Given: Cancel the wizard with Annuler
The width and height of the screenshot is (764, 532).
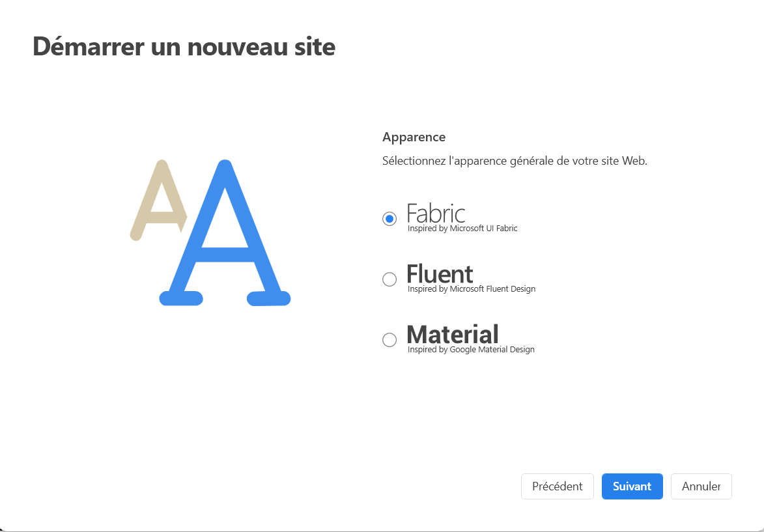Looking at the screenshot, I should [701, 486].
